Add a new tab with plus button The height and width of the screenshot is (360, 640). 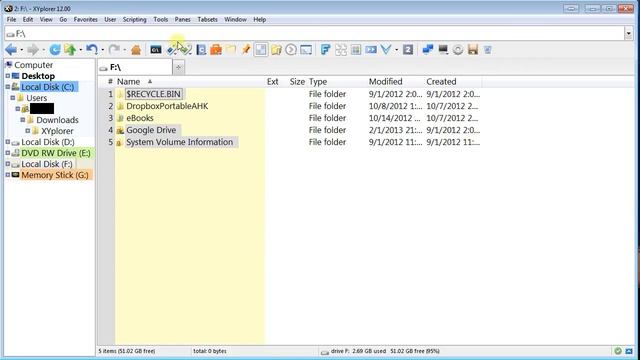tap(178, 67)
